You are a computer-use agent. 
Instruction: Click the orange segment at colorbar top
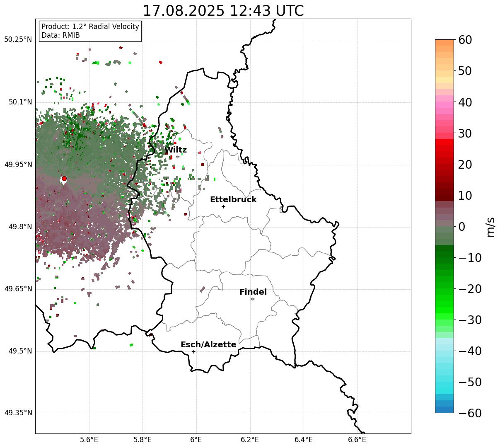point(444,43)
